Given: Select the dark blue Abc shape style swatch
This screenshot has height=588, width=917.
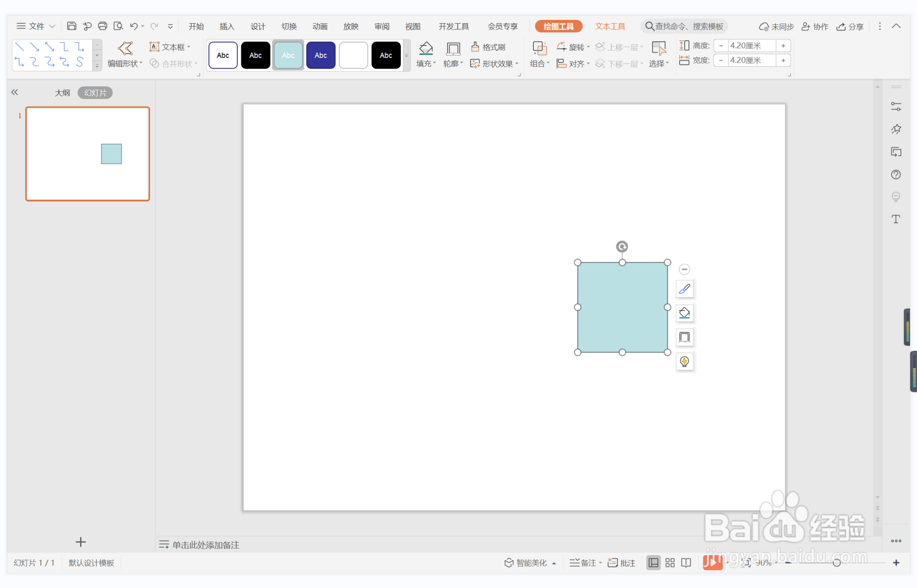Looking at the screenshot, I should tap(320, 55).
